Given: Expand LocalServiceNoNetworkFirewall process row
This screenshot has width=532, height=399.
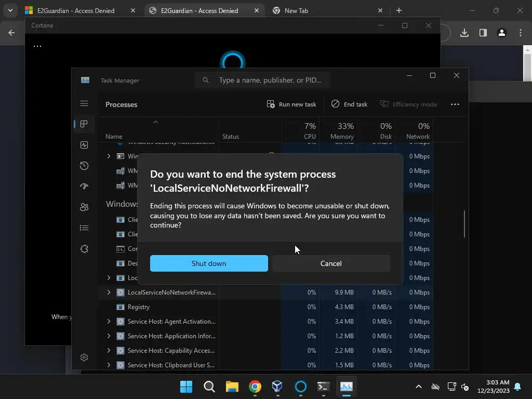Looking at the screenshot, I should pos(109,292).
